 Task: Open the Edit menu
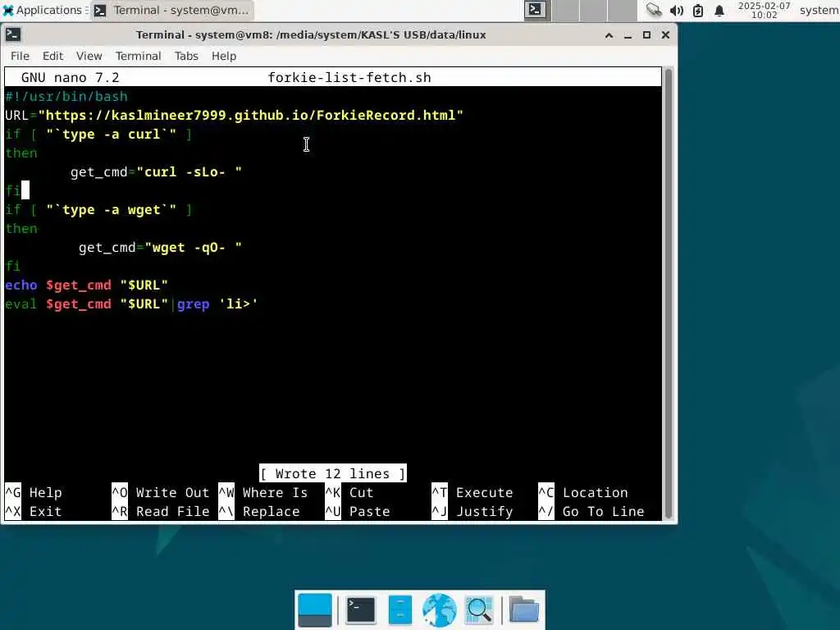coord(52,56)
